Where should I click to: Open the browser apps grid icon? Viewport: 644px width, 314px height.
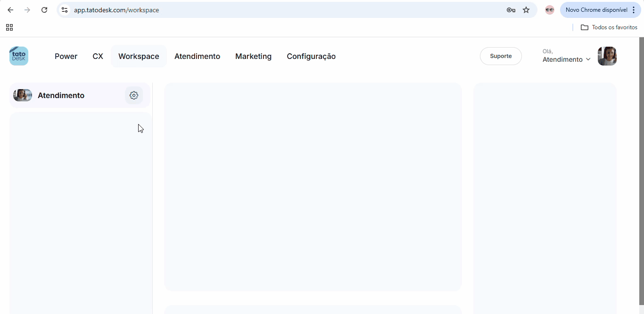click(x=9, y=27)
